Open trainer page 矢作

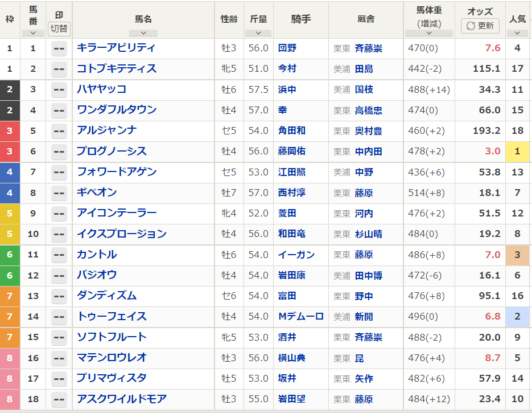(364, 379)
